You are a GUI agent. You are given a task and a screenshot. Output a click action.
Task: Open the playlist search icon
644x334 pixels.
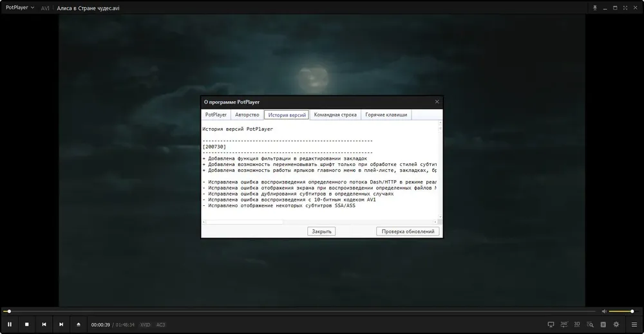pos(590,324)
